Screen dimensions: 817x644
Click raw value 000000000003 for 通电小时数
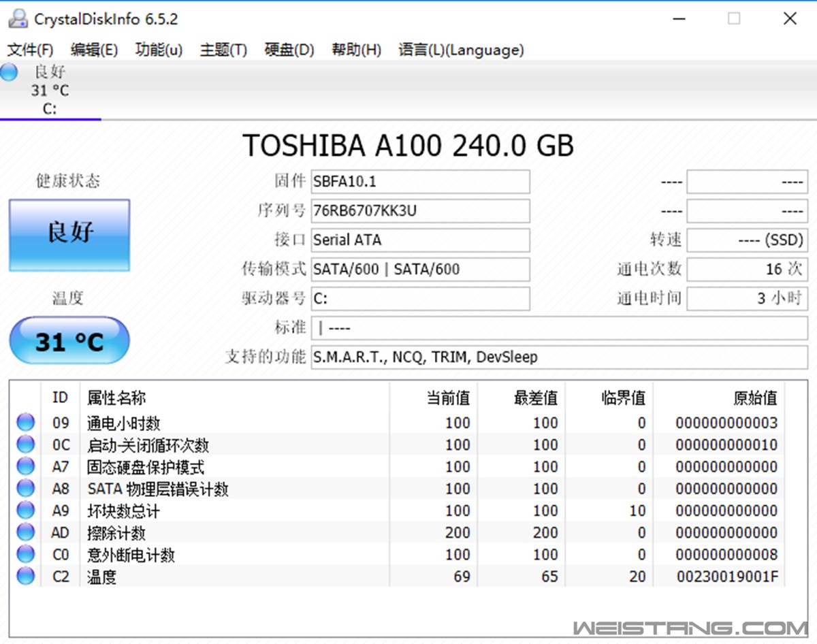point(726,423)
